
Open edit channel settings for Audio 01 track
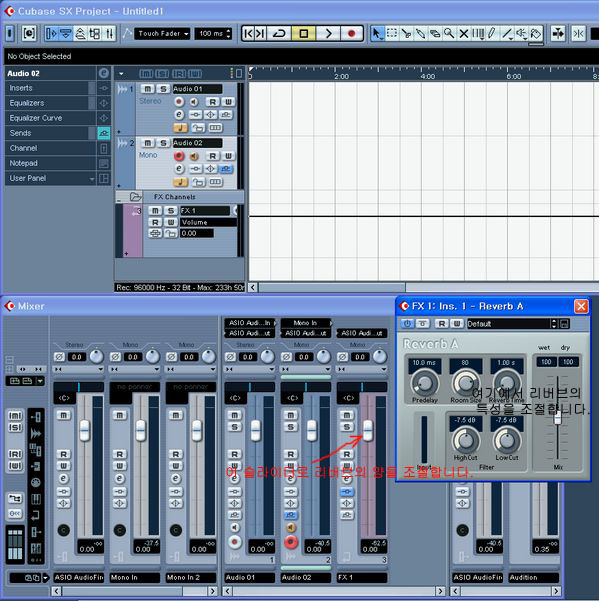(x=179, y=114)
